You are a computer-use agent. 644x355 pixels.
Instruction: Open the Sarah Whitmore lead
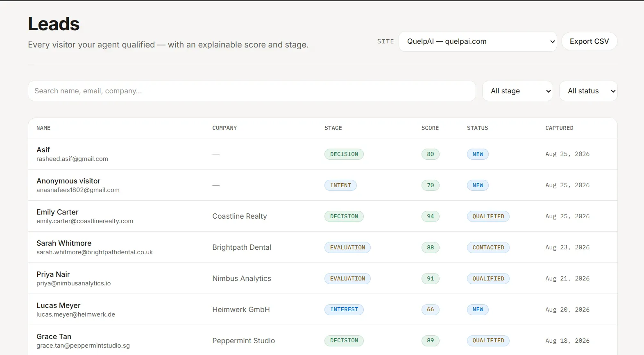pyautogui.click(x=64, y=243)
